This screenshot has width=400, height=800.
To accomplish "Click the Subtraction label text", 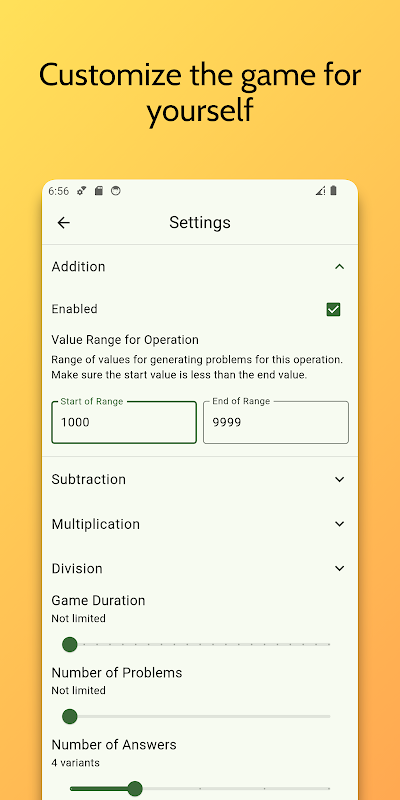I will click(89, 479).
